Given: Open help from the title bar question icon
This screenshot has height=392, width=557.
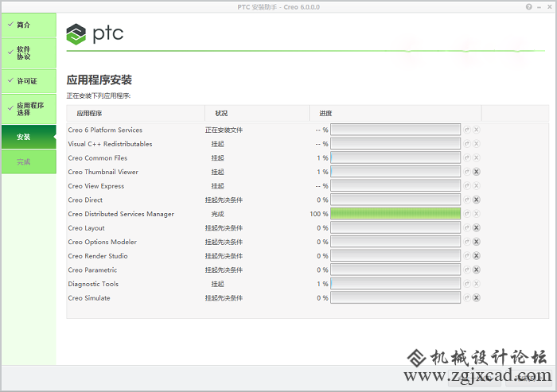Looking at the screenshot, I should pyautogui.click(x=529, y=6).
